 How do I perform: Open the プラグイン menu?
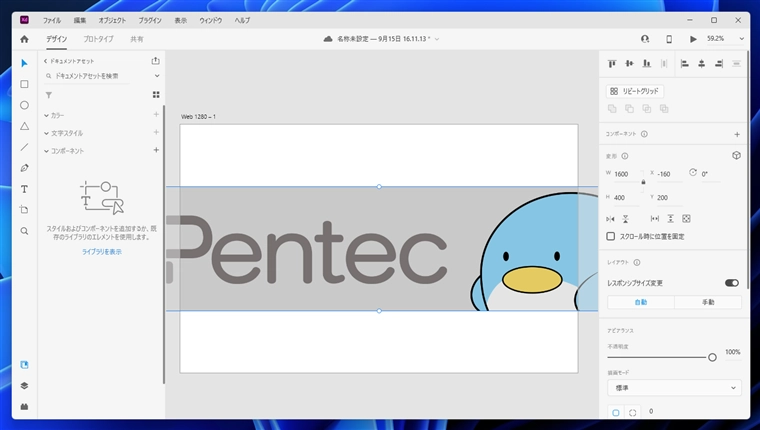tap(150, 20)
